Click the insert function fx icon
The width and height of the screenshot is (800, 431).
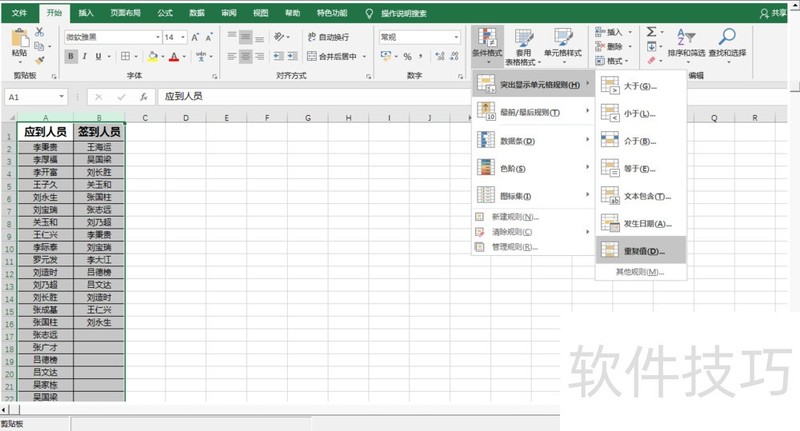coord(144,97)
